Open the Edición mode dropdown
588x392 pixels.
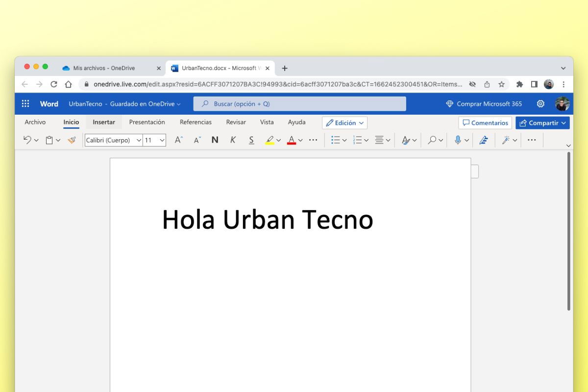(x=344, y=122)
